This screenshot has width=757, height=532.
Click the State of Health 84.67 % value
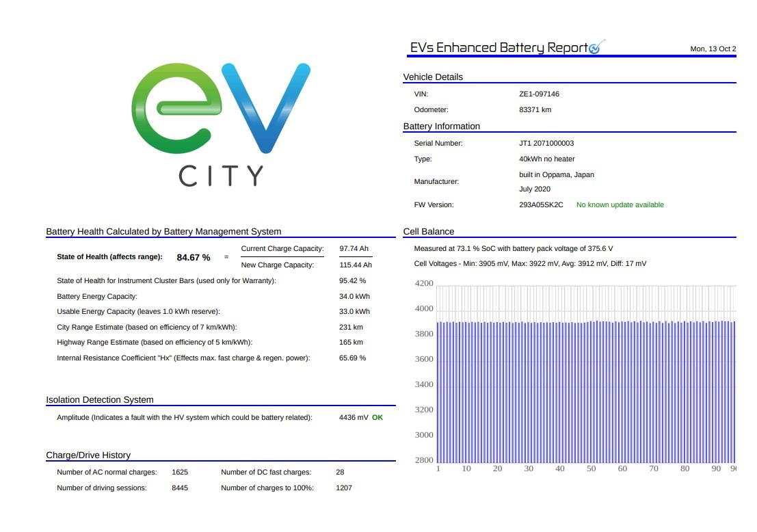(x=194, y=257)
